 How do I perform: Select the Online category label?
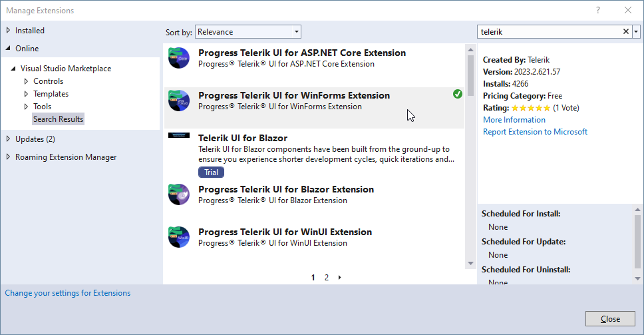click(27, 49)
